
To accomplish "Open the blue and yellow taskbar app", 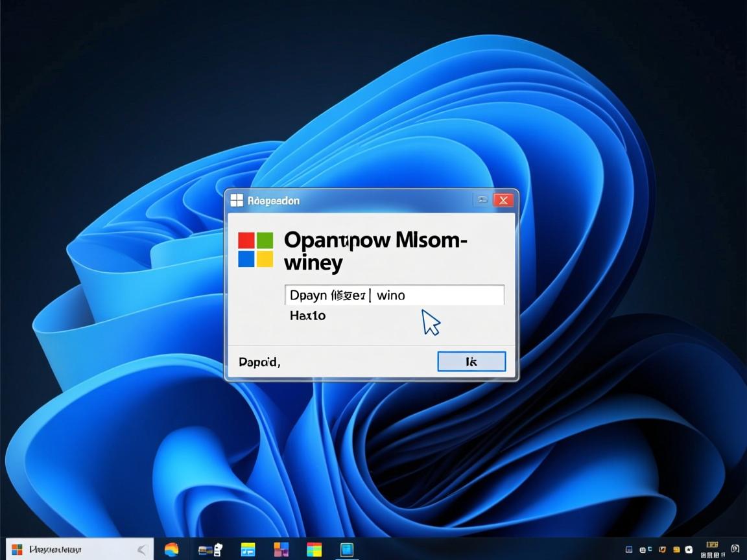I will (x=248, y=550).
